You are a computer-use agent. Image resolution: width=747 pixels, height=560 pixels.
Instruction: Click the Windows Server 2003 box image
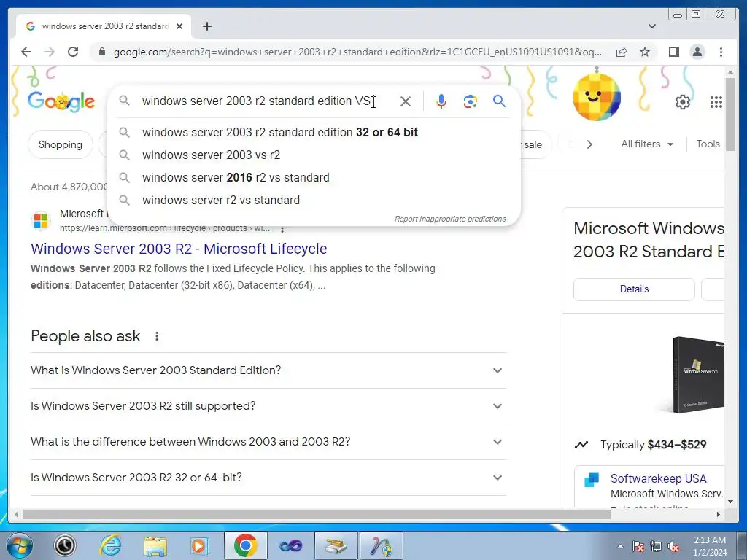697,376
